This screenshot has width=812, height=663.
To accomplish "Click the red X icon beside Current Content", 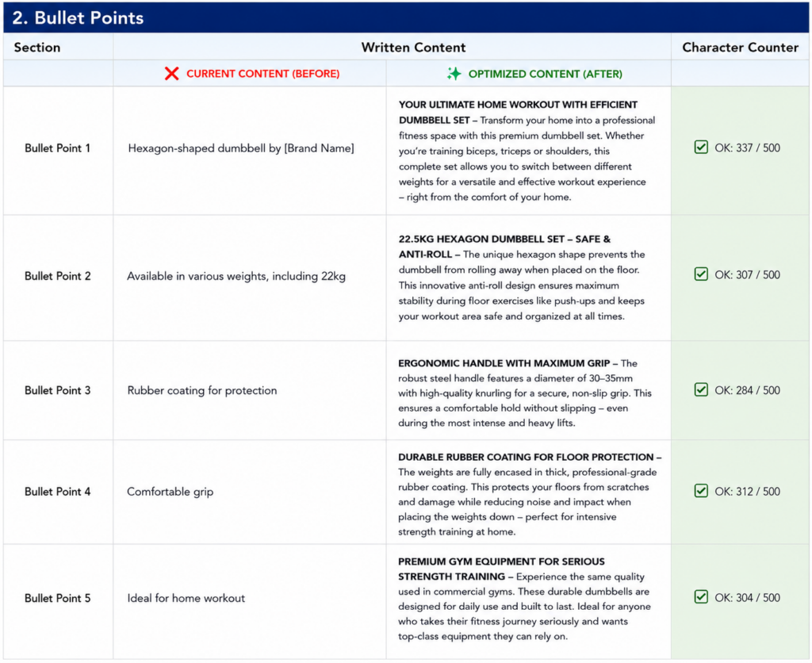I will pyautogui.click(x=171, y=74).
